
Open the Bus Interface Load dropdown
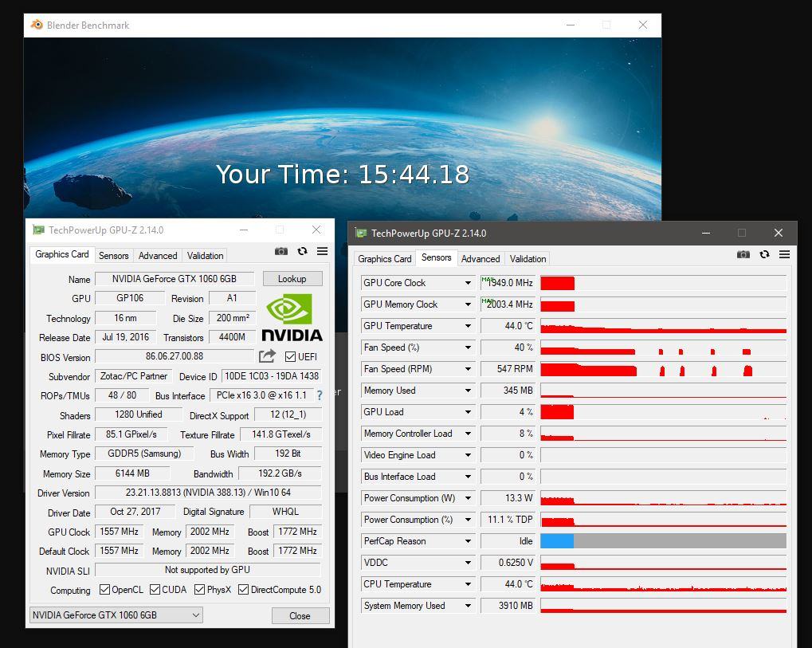pos(468,477)
